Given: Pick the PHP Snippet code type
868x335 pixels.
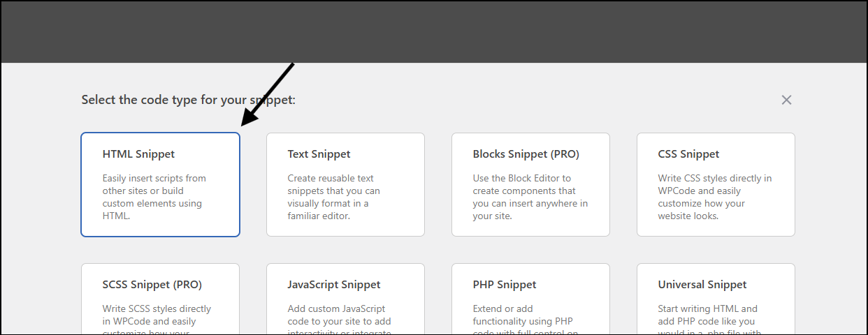Looking at the screenshot, I should click(x=530, y=299).
